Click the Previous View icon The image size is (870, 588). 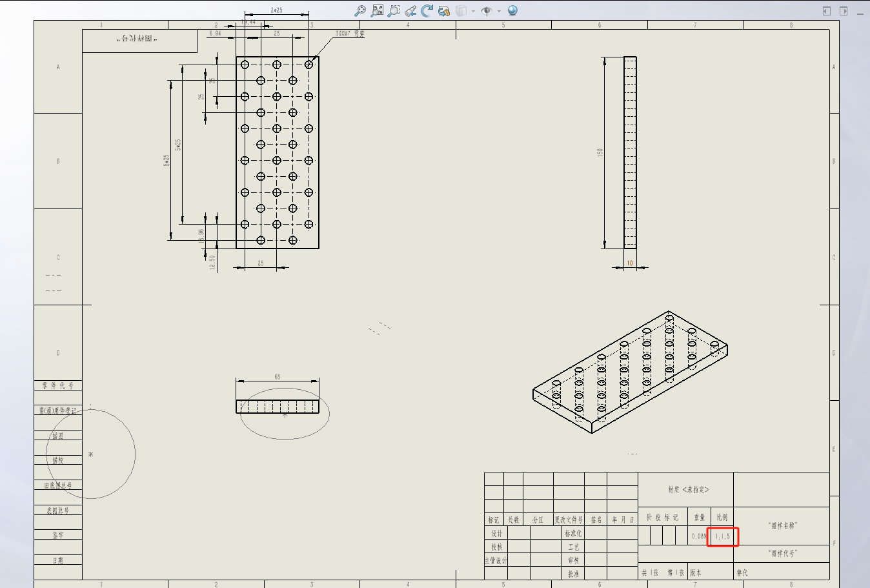[410, 11]
